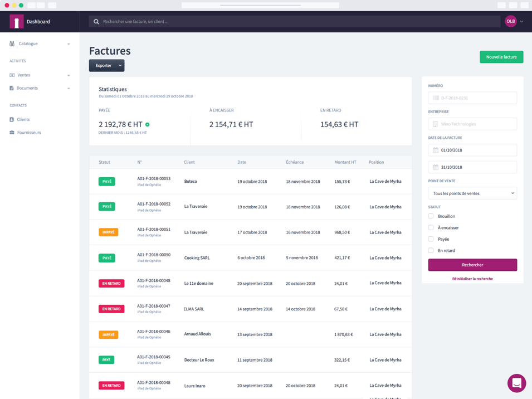Open the Tous les points de ventes dropdown
The image size is (532, 399).
[472, 193]
